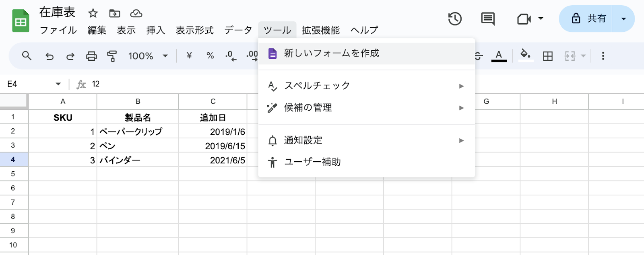Click the undo arrow icon

click(x=50, y=56)
